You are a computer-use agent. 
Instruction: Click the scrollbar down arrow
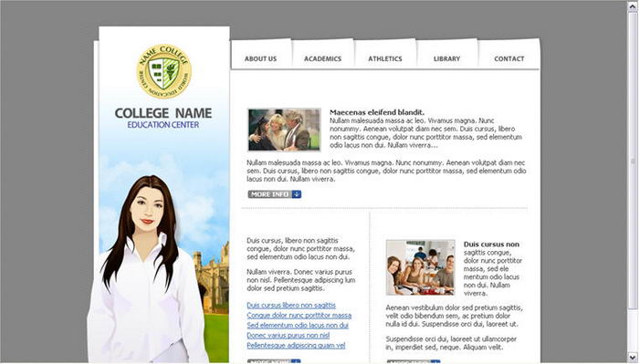coord(633,358)
